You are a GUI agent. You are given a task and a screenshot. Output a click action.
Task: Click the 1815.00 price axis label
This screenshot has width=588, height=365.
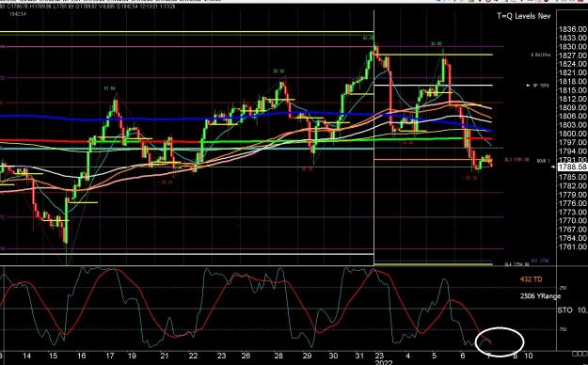pos(573,90)
